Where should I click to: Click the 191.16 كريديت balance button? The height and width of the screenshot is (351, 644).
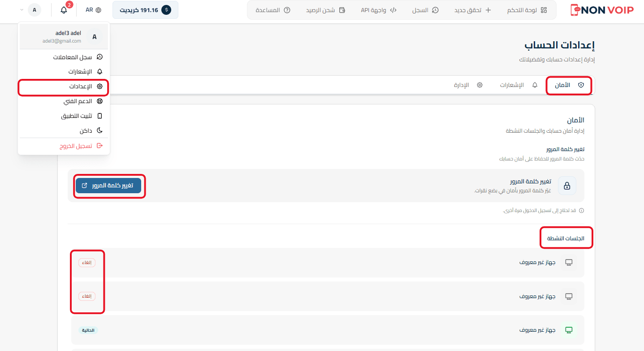145,10
